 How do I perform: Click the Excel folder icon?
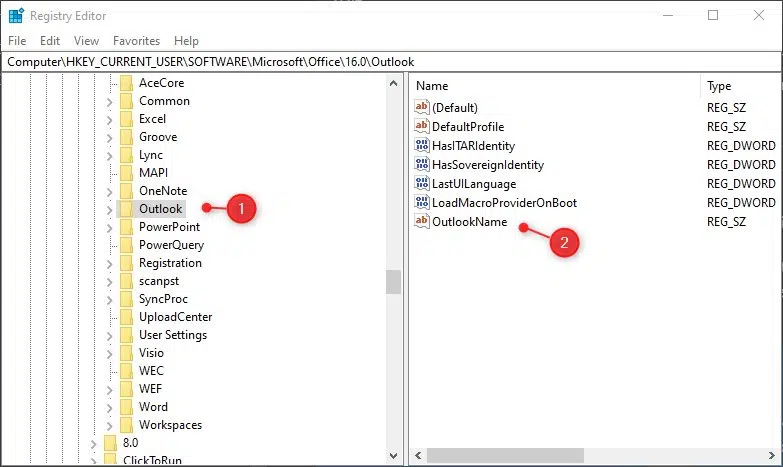[x=126, y=119]
